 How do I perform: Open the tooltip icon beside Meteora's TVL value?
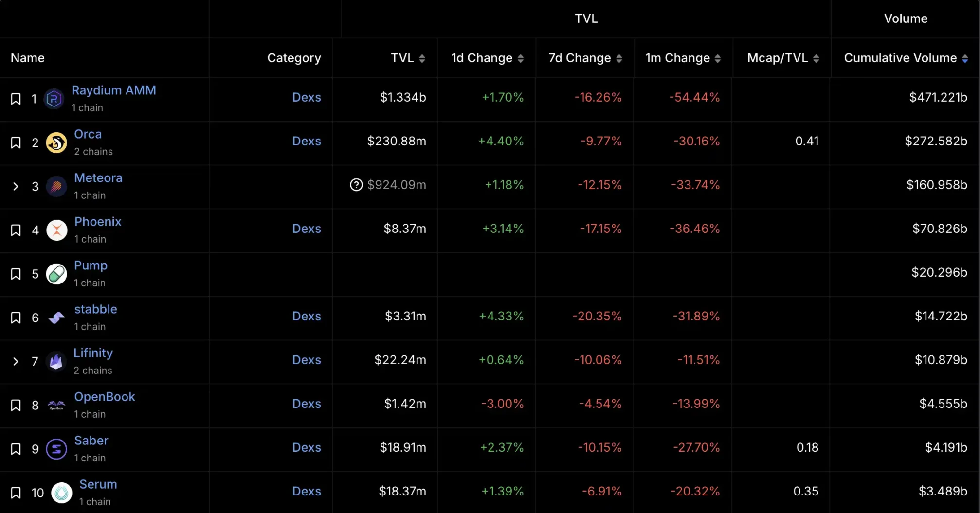point(356,185)
